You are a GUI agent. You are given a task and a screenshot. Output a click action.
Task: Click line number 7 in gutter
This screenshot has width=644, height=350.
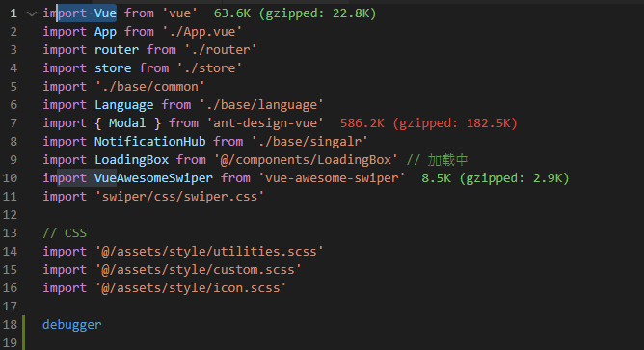13,122
